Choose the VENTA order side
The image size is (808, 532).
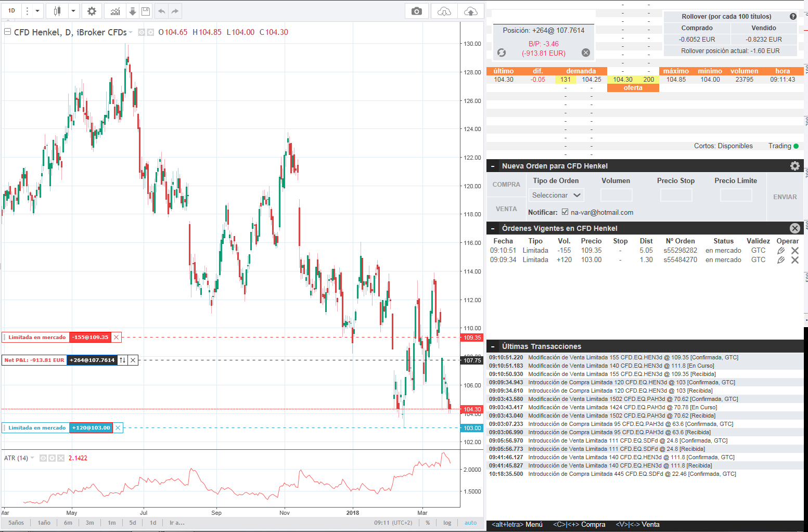click(506, 209)
